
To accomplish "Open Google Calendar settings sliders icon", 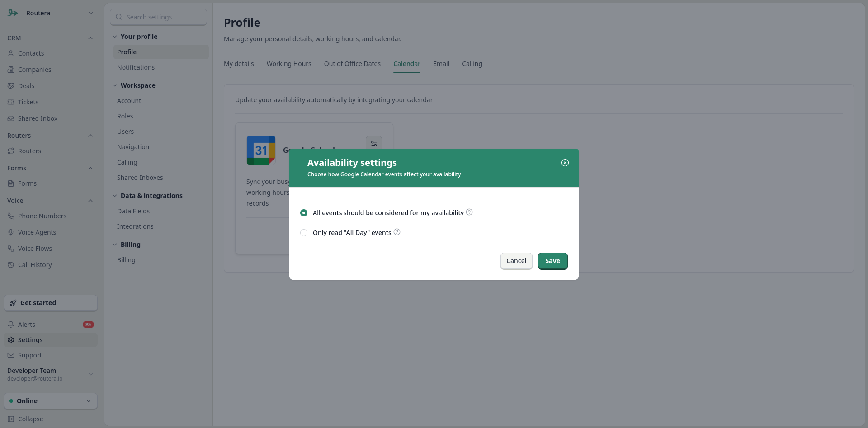I will [x=374, y=143].
